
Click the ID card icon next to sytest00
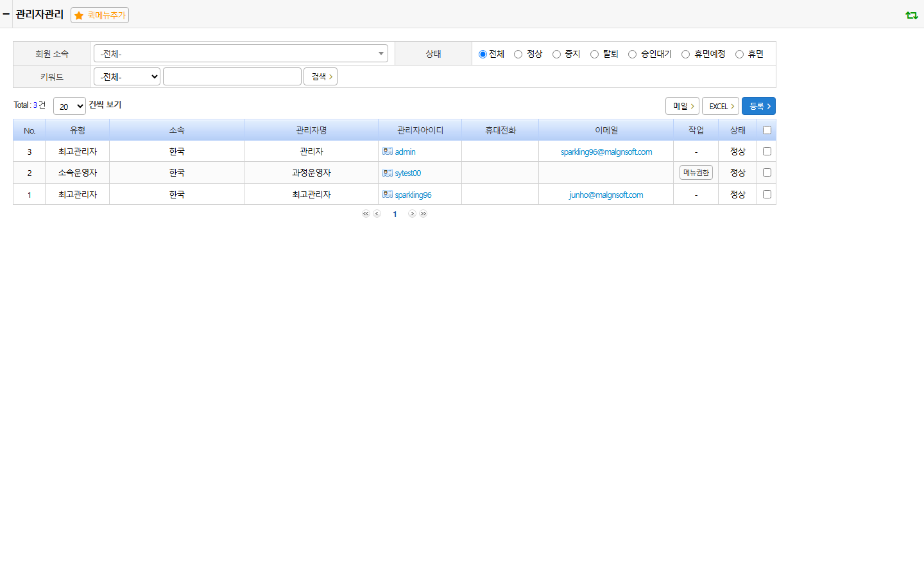(x=388, y=173)
